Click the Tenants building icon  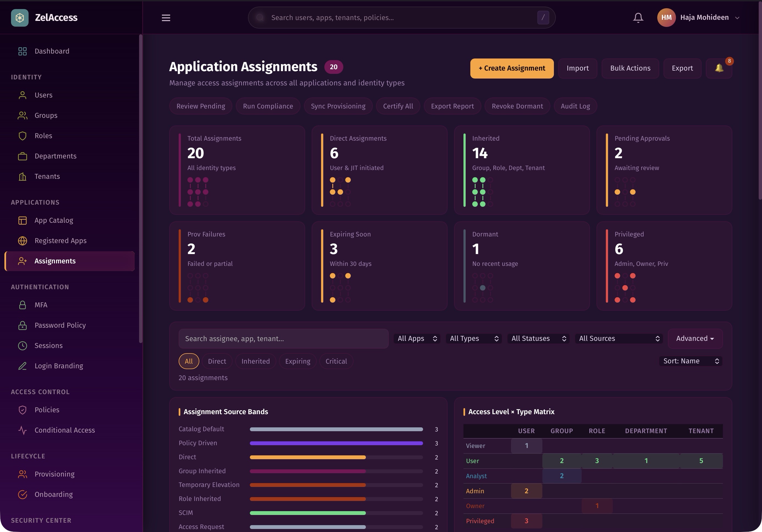click(x=22, y=176)
